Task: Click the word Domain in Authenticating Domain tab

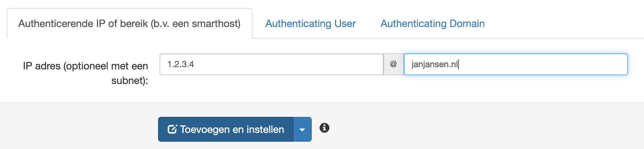Action: coord(467,24)
